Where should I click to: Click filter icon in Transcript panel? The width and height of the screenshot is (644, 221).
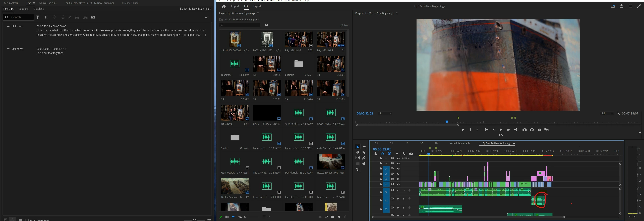[x=37, y=17]
